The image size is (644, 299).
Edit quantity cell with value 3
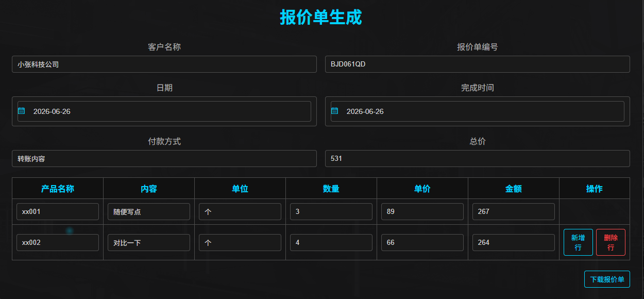tap(331, 211)
